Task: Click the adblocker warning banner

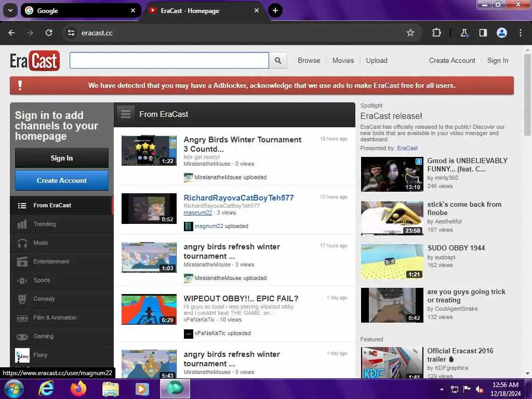Action: (x=262, y=86)
